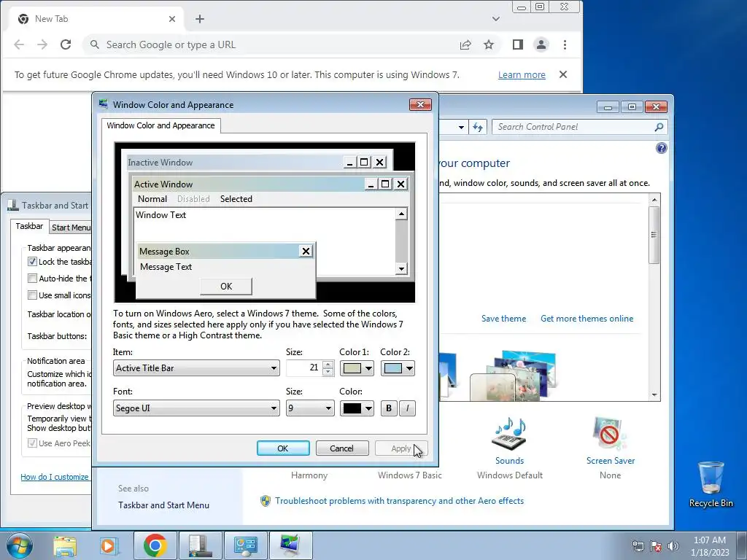Open the Learn more link in Chrome
747x560 pixels.
[522, 75]
